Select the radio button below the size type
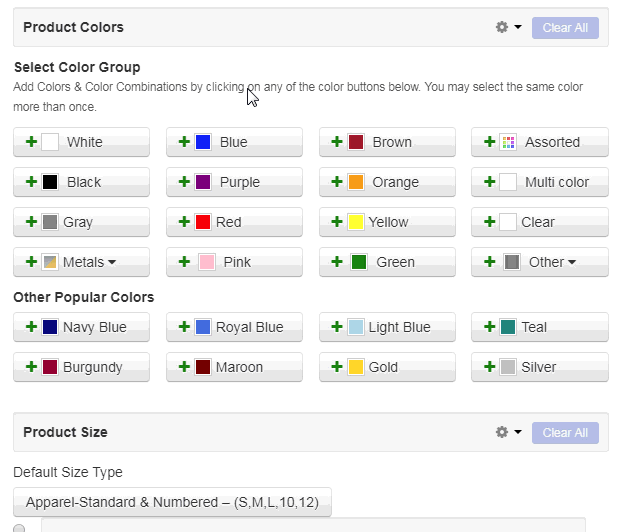This screenshot has width=620, height=532. click(x=19, y=528)
